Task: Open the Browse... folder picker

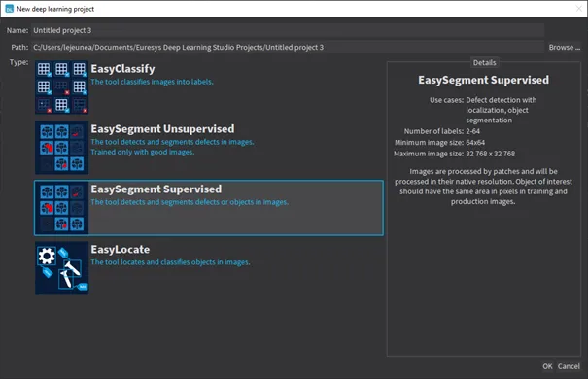Action: [x=565, y=47]
